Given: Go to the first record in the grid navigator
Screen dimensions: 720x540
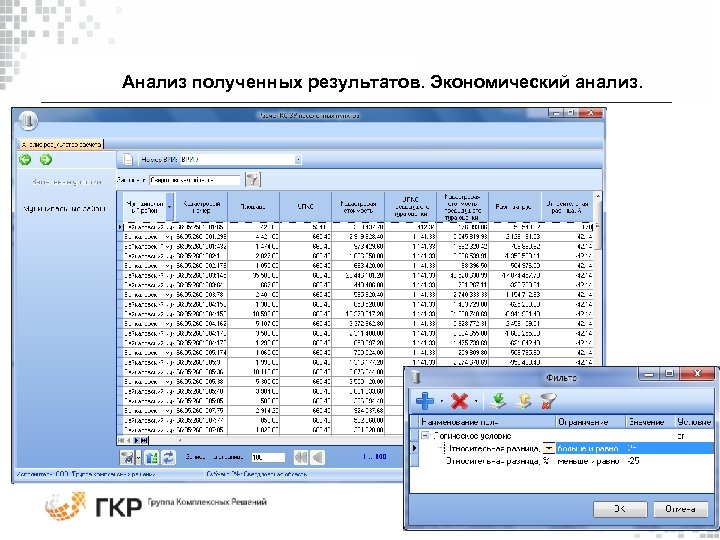Looking at the screenshot, I should point(121,440).
